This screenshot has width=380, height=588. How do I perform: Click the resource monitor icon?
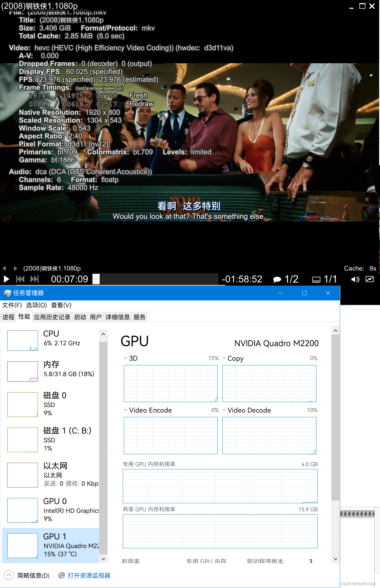coord(61,575)
